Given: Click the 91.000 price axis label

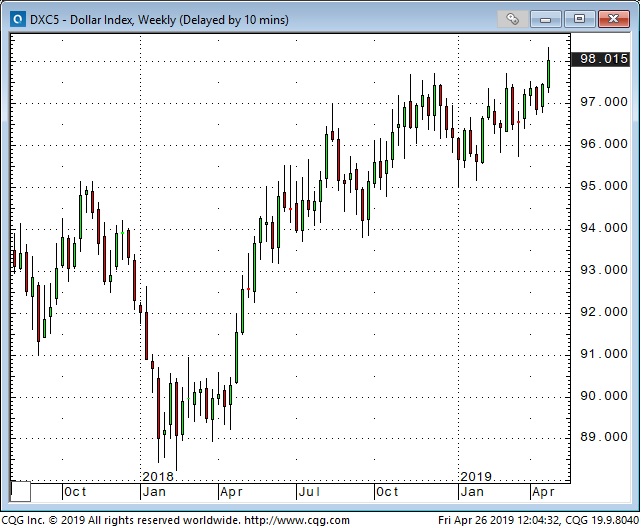Looking at the screenshot, I should pos(604,354).
